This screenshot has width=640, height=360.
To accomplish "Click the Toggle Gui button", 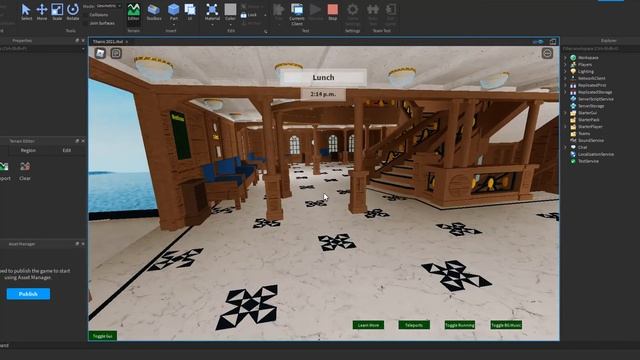I will click(103, 336).
